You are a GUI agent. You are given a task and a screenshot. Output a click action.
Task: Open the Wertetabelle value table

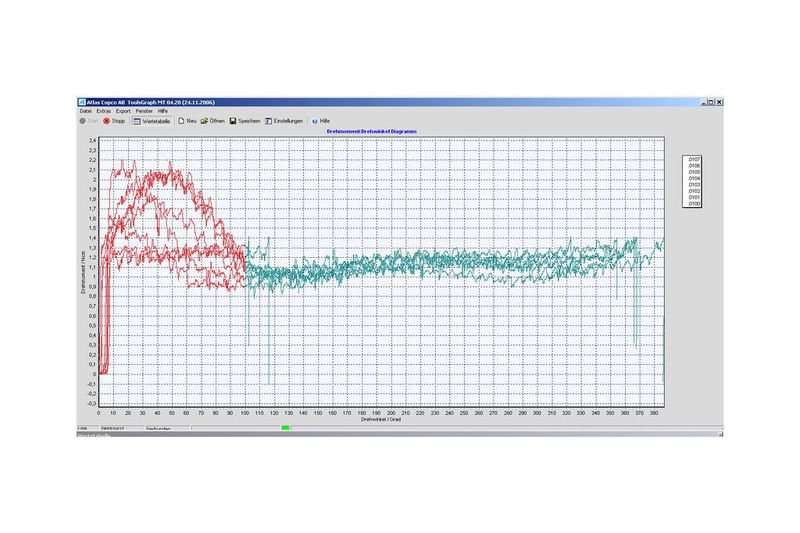152,121
